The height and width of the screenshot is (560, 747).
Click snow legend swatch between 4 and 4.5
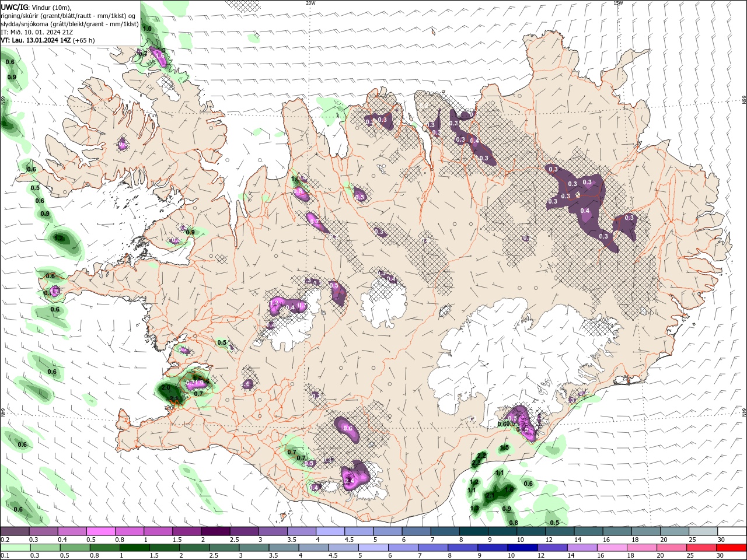point(330,531)
